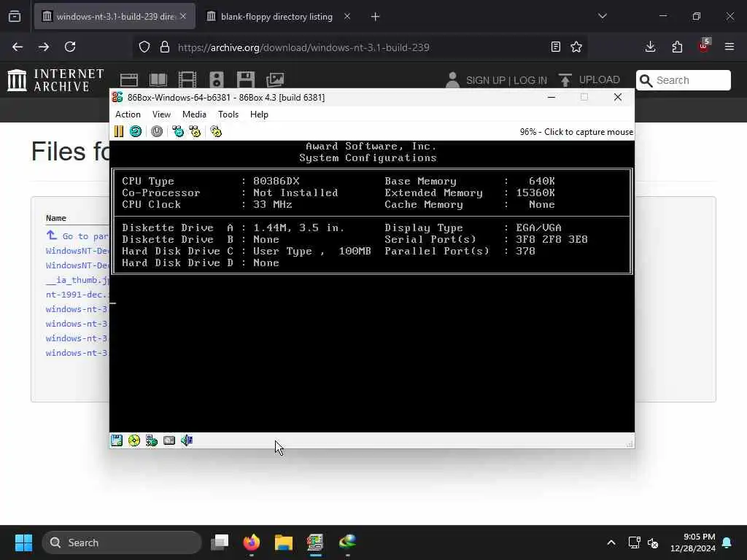Click the Firefox view icon

point(15,16)
